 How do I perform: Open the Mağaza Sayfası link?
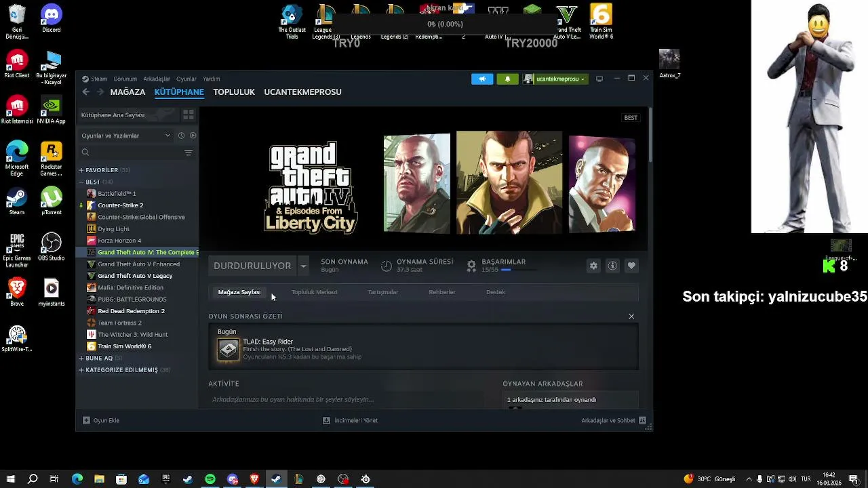click(239, 292)
